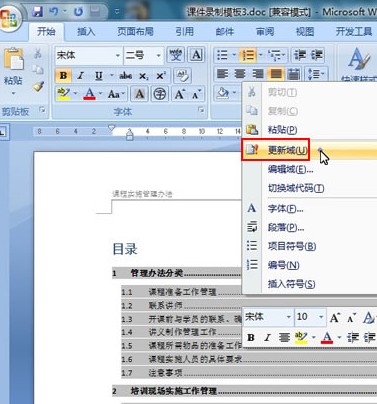
Task: Click the red font color A swatch
Action: 89,94
